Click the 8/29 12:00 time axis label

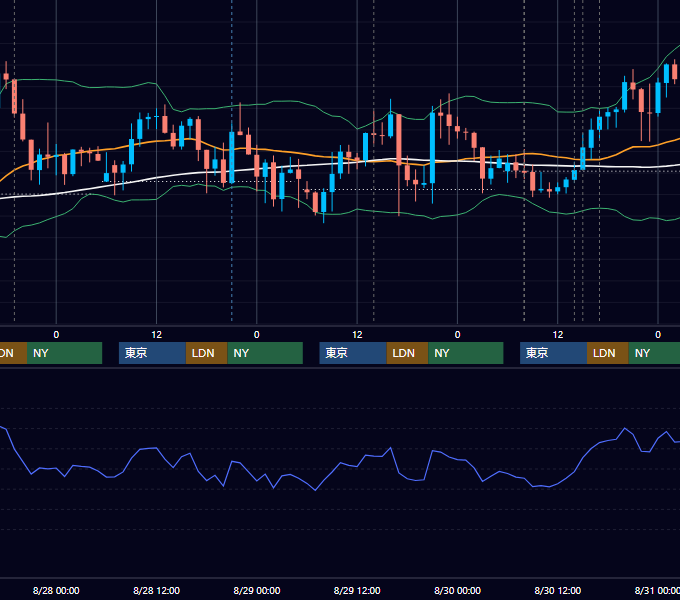click(x=357, y=590)
